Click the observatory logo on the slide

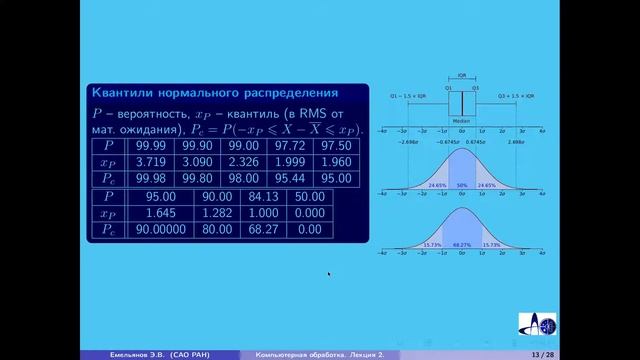(537, 324)
